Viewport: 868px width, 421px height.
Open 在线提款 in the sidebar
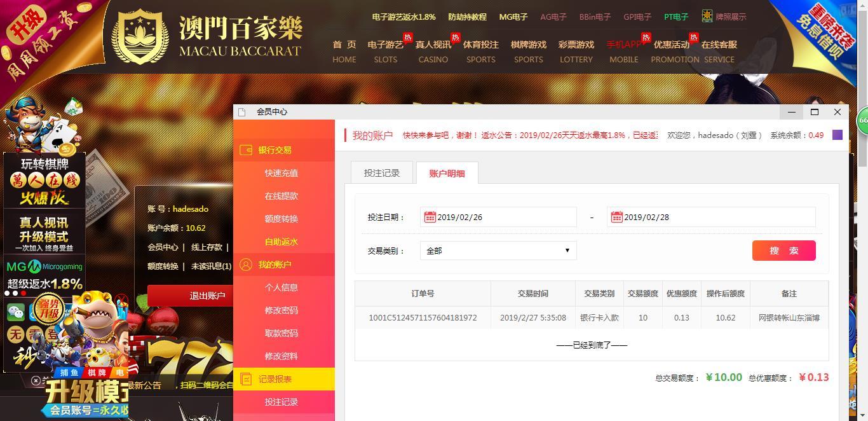pos(281,196)
